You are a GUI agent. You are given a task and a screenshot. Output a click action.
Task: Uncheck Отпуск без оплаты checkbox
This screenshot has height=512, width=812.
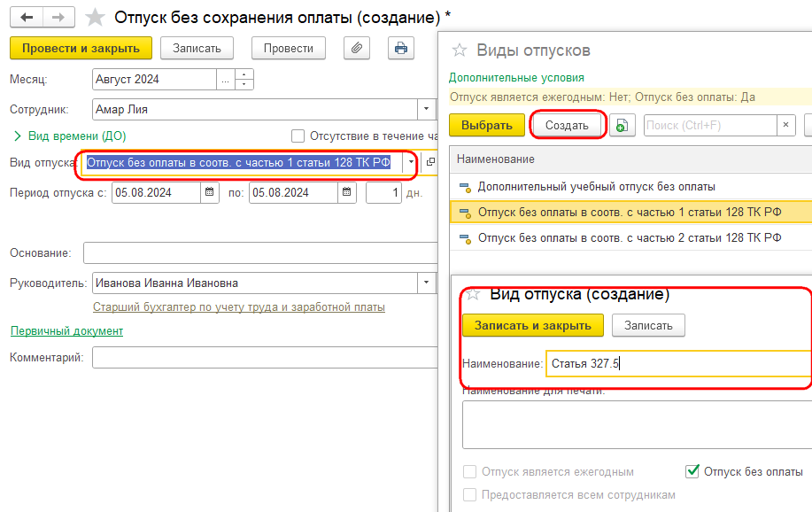692,471
